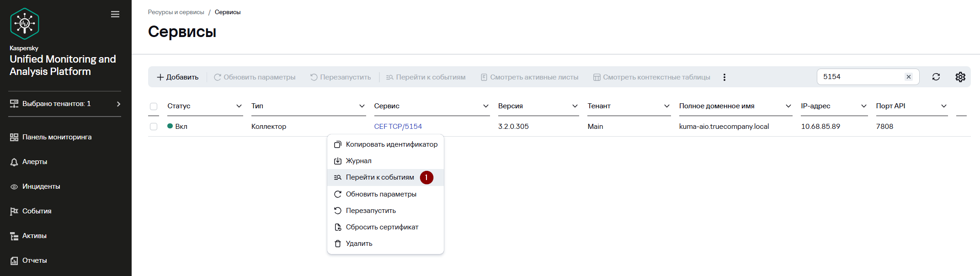The width and height of the screenshot is (980, 276).
Task: Click the Ресурсы и сервисы breadcrumb link
Action: pyautogui.click(x=176, y=12)
